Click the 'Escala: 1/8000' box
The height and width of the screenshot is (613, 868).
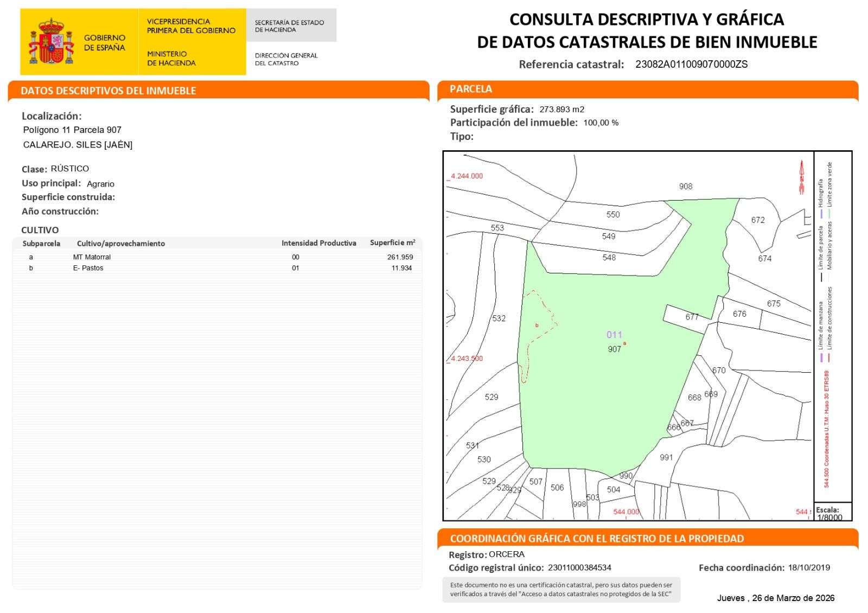832,513
